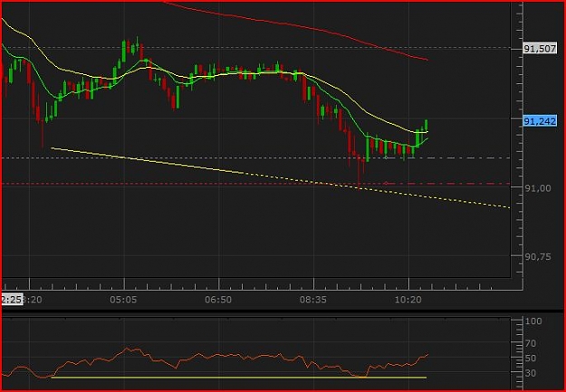This screenshot has width=566, height=392.
Task: Select the RSI scale label 70
Action: (x=531, y=343)
